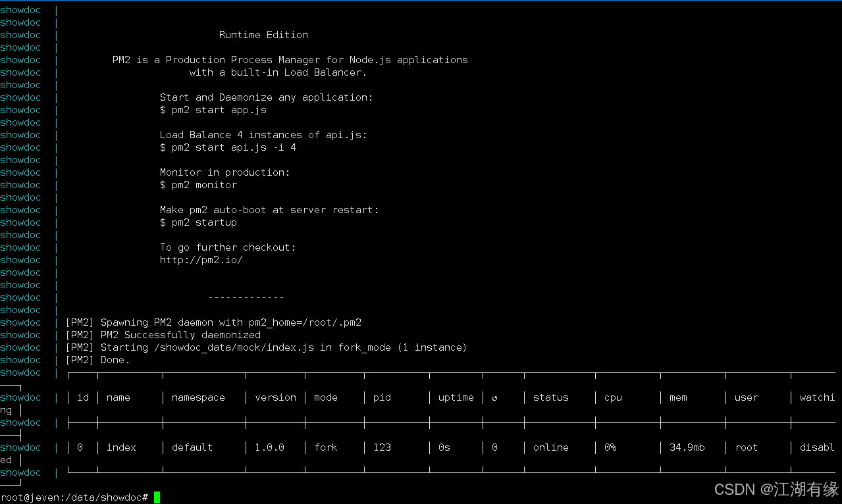Click the "pid" column header
The width and height of the screenshot is (842, 504).
pyautogui.click(x=382, y=397)
